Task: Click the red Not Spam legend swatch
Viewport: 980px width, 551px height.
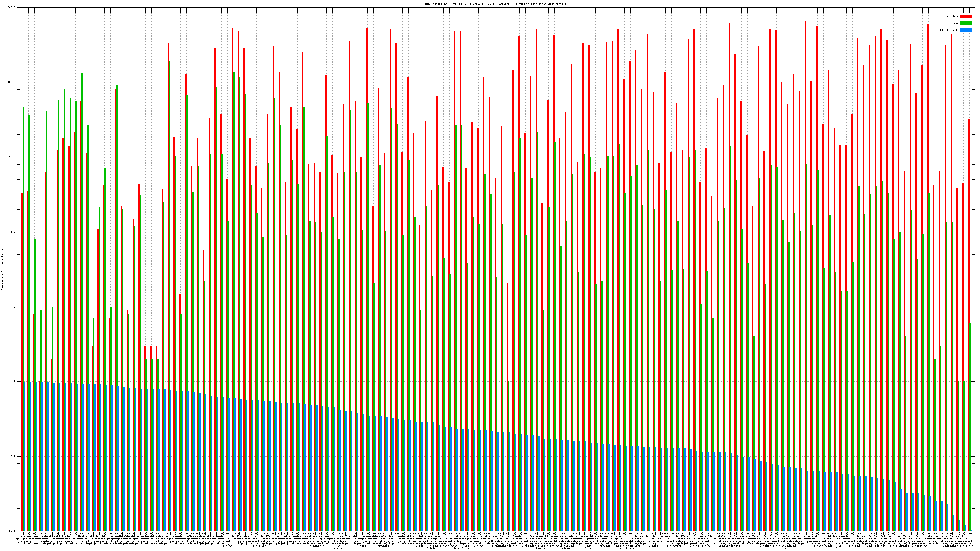Action: click(x=966, y=16)
